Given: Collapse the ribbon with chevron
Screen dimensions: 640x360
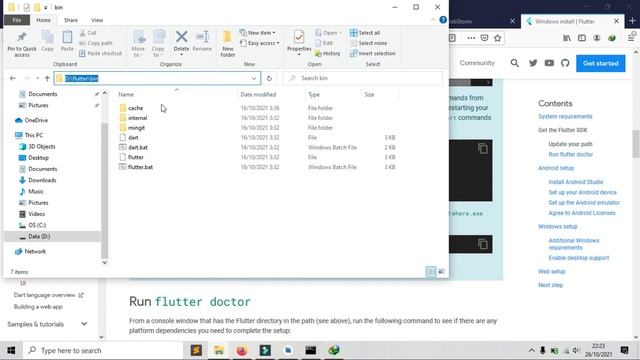Looking at the screenshot, I should click(x=433, y=20).
